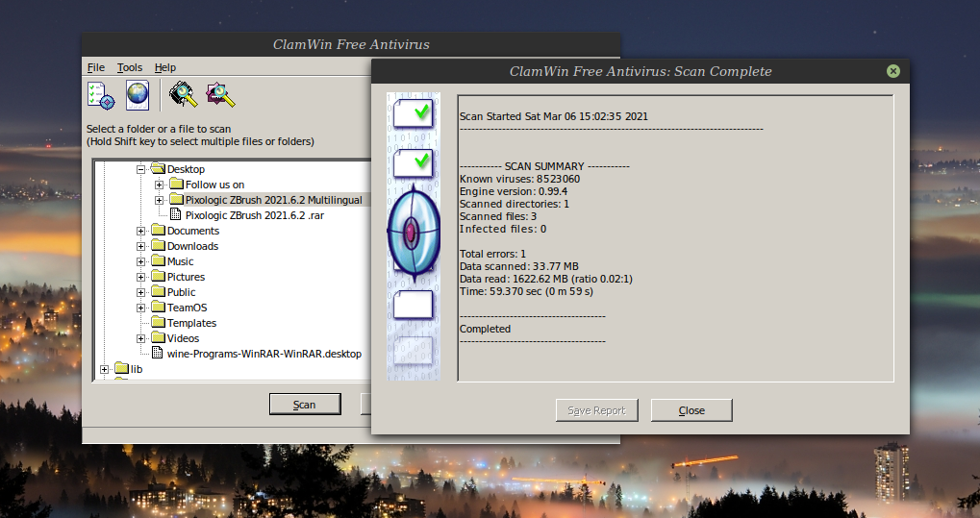Select Pixologic ZBrush 2021.6.2 .rar file
Screen dimensions: 980x518
[x=254, y=215]
